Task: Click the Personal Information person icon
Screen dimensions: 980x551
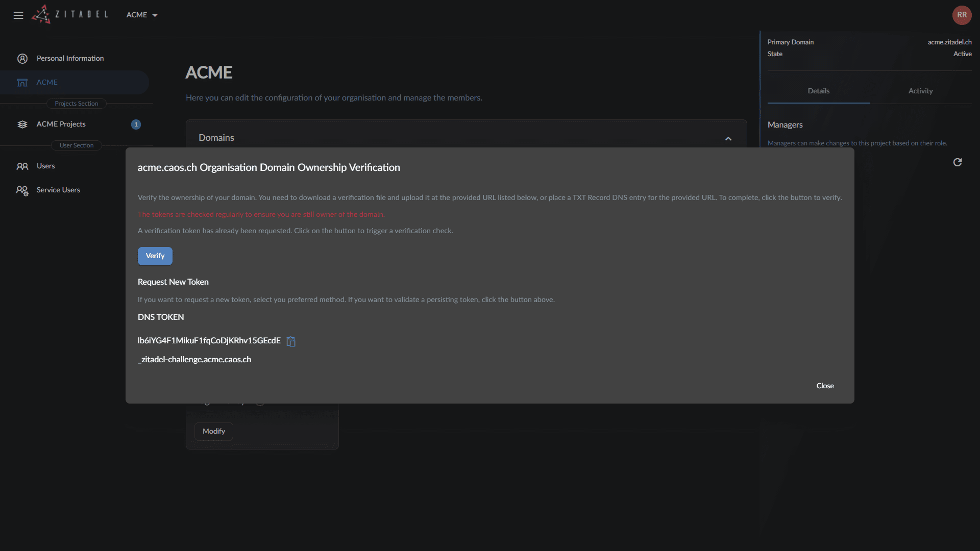Action: (x=22, y=59)
